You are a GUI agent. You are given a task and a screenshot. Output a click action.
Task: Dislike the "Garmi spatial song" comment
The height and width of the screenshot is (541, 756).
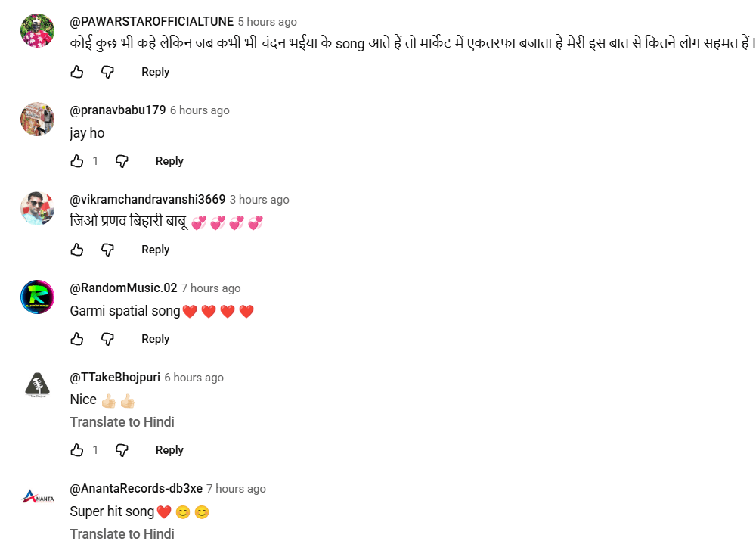(108, 339)
